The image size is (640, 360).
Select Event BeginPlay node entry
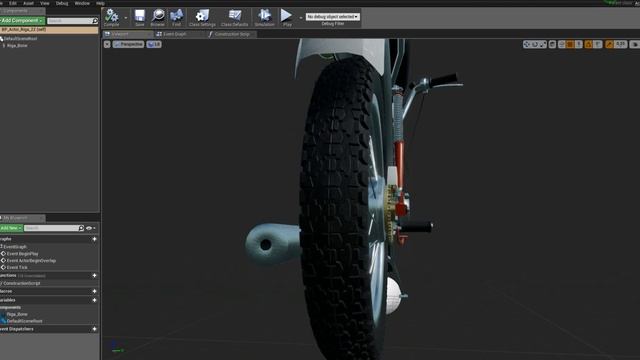pyautogui.click(x=22, y=254)
